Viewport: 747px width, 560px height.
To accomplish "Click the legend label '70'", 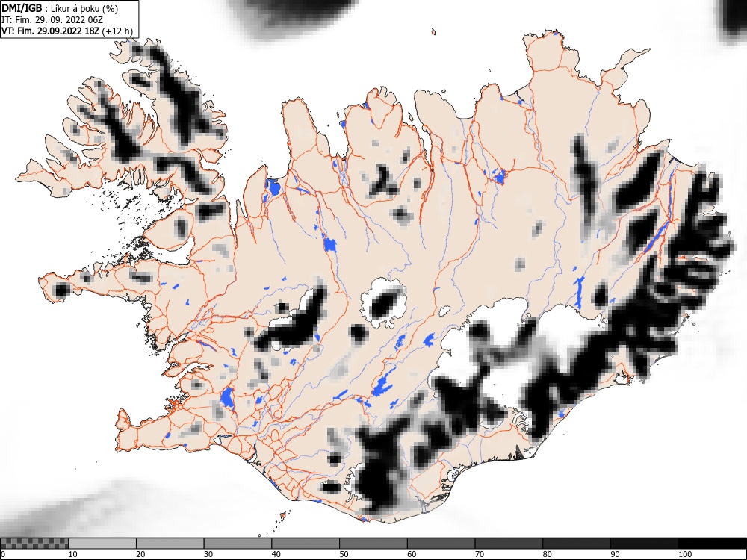I will tap(480, 554).
